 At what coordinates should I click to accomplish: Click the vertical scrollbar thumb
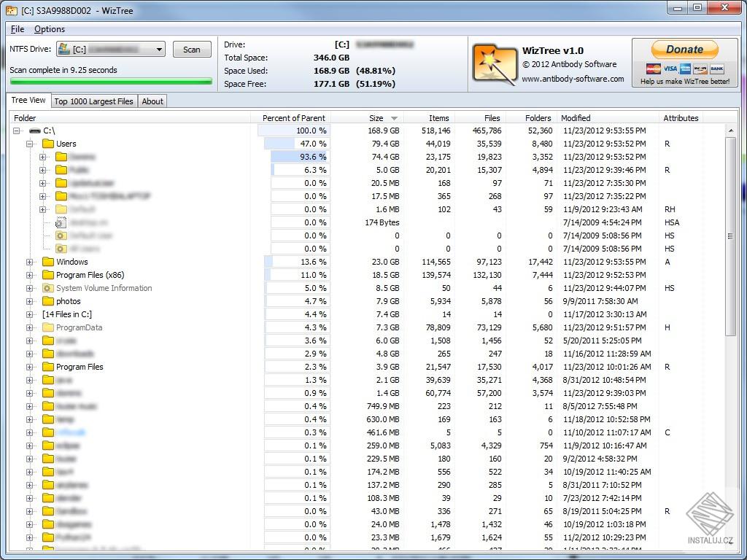coord(730,236)
